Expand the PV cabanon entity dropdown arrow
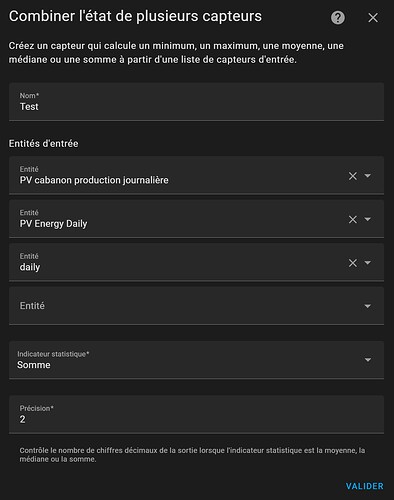This screenshot has height=500, width=394. [x=368, y=176]
